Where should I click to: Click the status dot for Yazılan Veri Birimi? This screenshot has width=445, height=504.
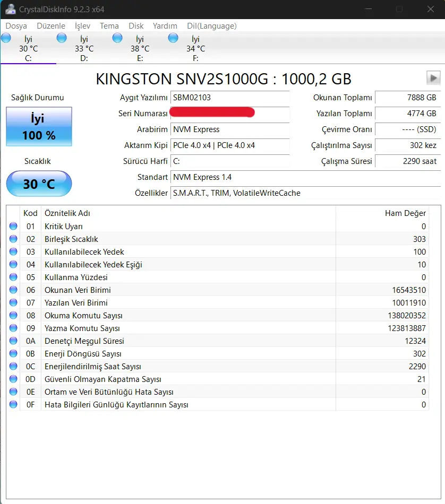[13, 302]
